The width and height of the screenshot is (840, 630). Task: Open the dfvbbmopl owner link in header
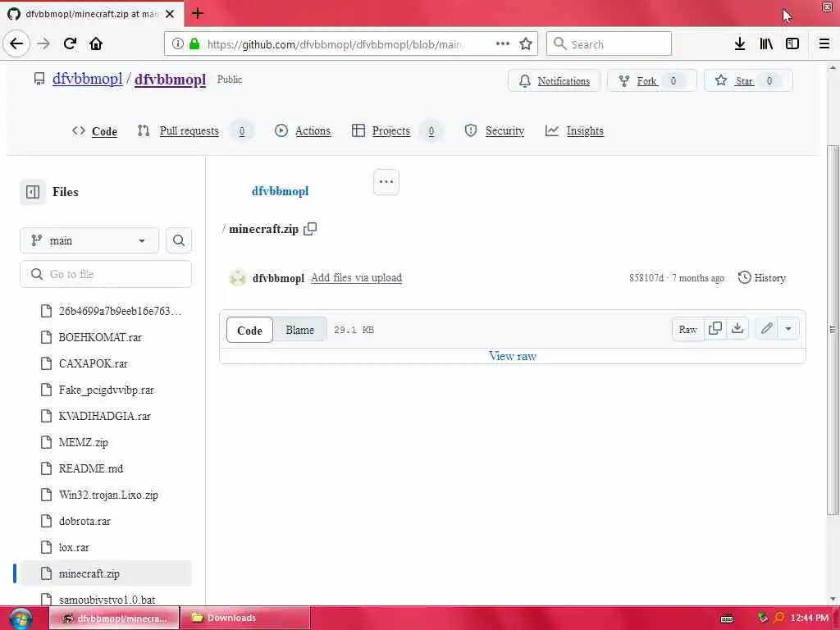[x=87, y=79]
